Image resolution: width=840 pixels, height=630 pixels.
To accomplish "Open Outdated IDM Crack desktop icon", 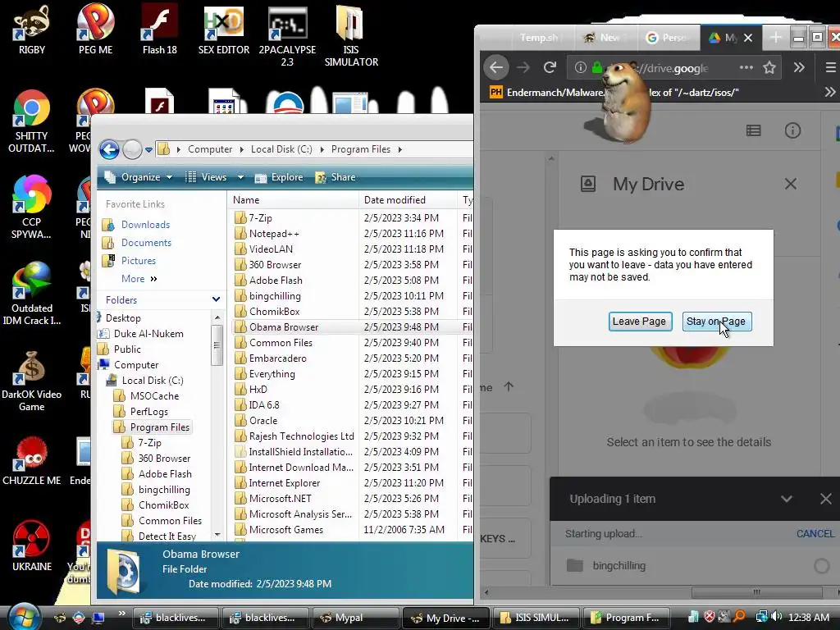I will pyautogui.click(x=32, y=293).
